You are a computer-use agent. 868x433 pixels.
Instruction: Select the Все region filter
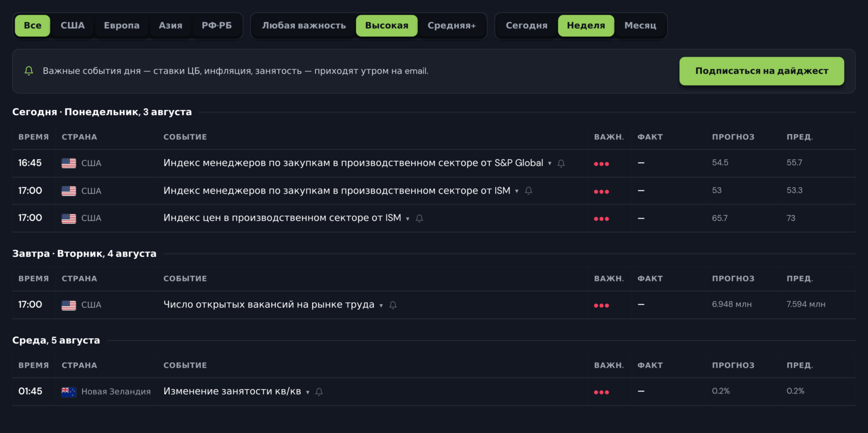(x=33, y=25)
